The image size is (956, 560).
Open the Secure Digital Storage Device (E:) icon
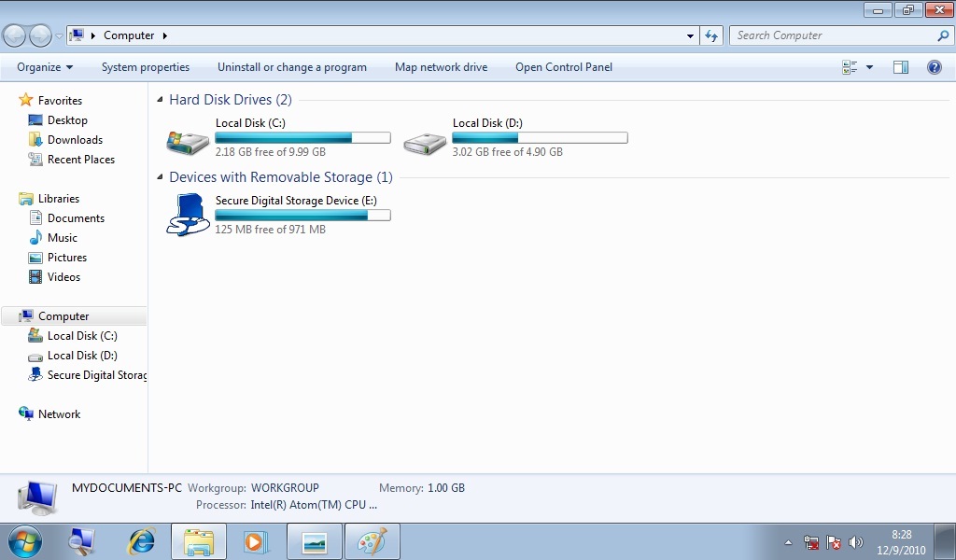point(188,215)
